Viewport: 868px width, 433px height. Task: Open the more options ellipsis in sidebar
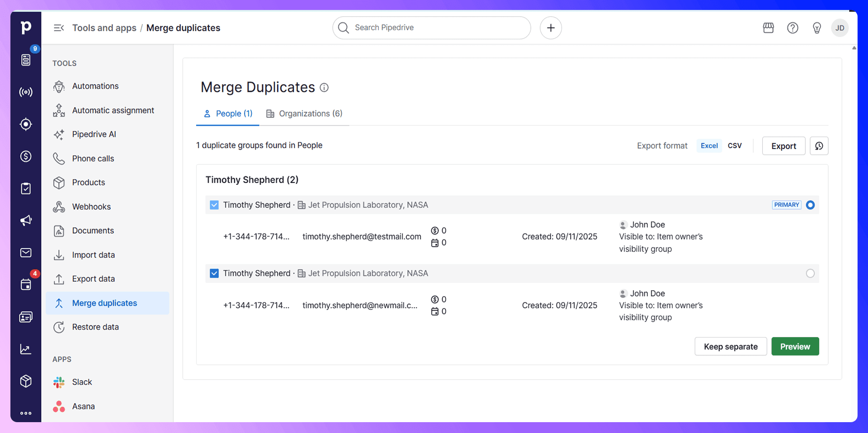pos(26,413)
